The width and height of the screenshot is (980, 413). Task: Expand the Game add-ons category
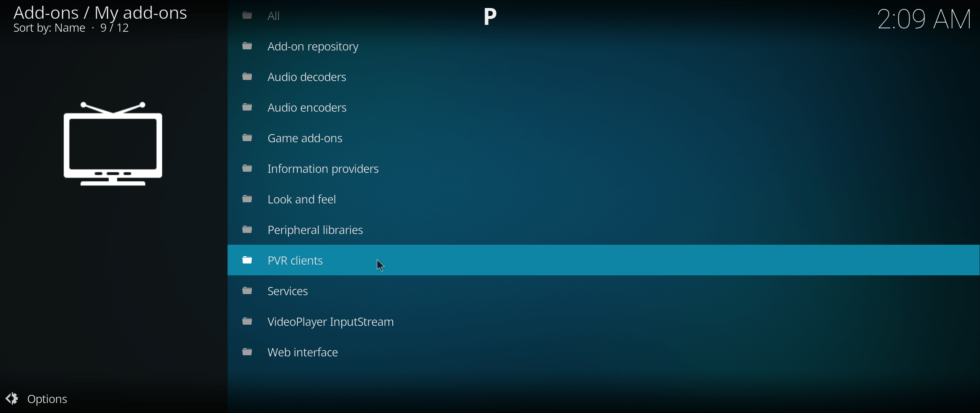[304, 138]
